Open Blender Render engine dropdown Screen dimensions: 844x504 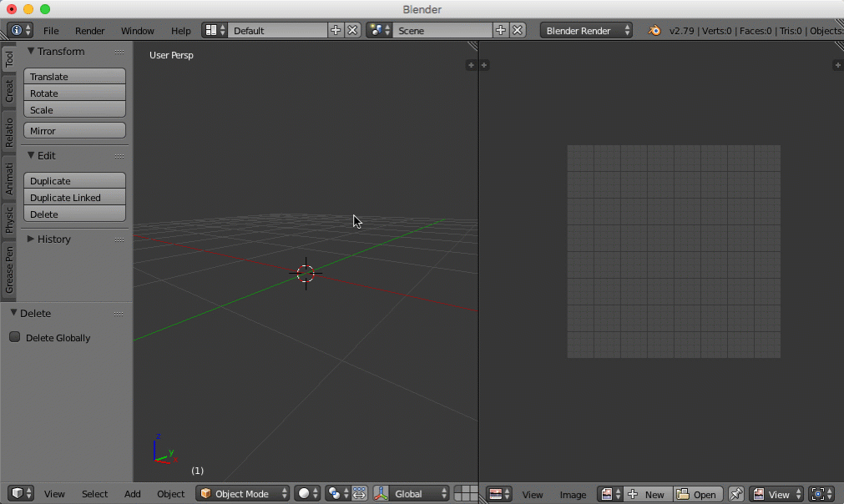click(586, 30)
